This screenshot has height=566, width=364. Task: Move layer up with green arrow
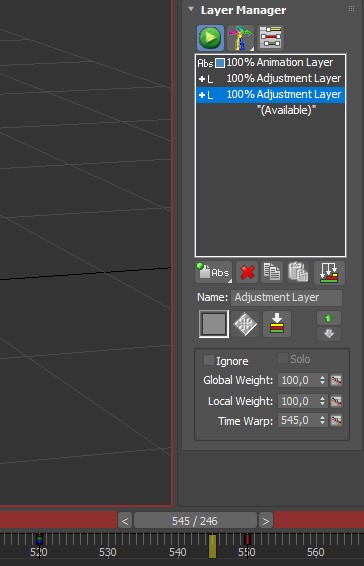(x=329, y=318)
